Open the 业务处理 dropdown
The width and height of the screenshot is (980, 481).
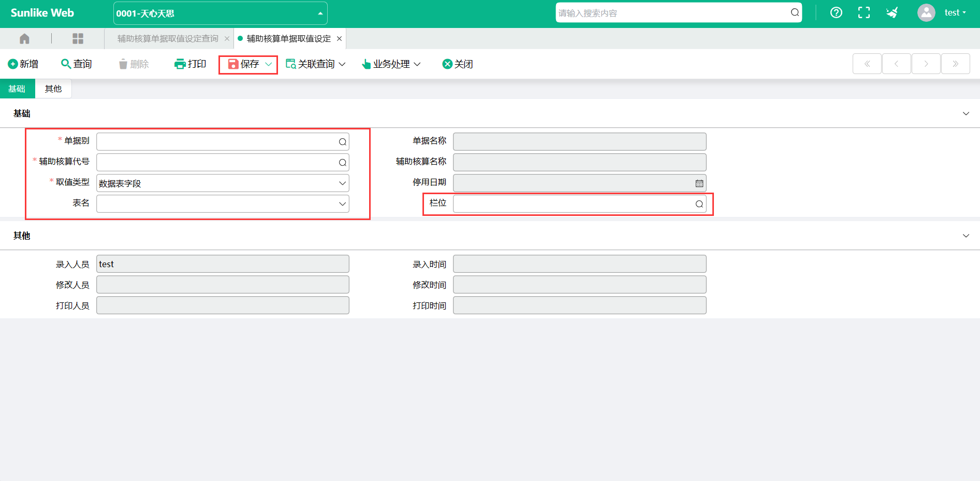[391, 64]
